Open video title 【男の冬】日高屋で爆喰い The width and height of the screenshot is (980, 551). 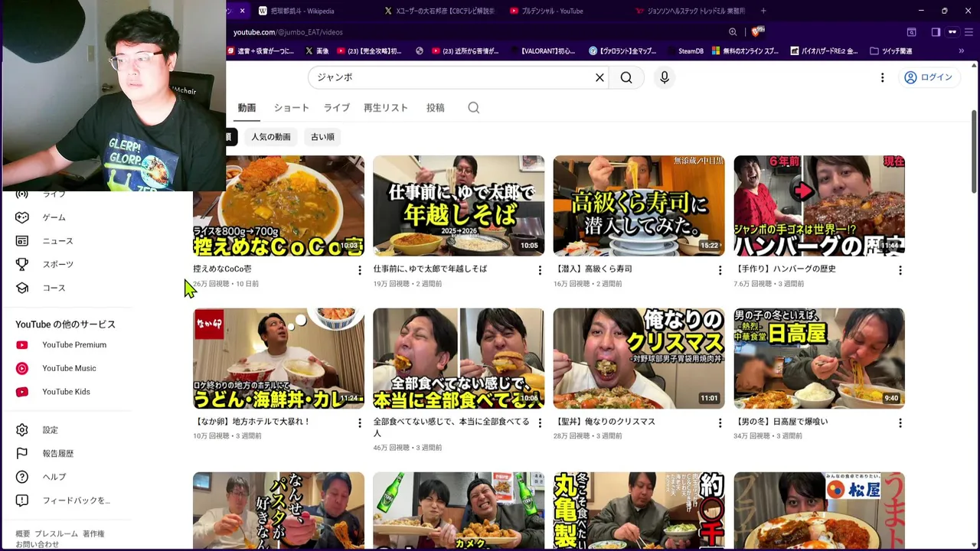pyautogui.click(x=781, y=422)
